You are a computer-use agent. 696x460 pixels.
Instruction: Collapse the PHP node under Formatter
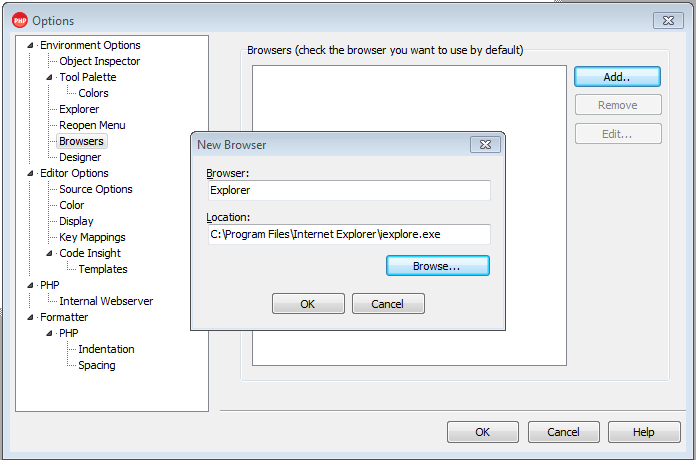pyautogui.click(x=49, y=333)
